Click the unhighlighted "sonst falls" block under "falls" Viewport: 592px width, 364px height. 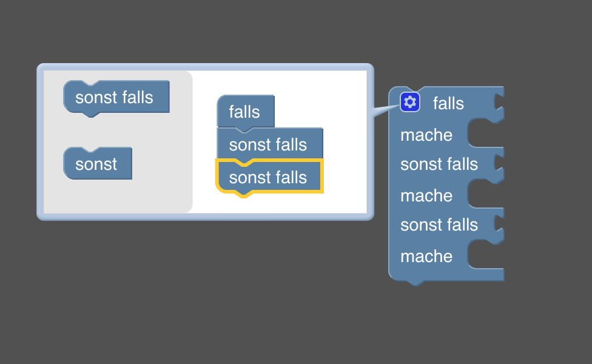269,144
